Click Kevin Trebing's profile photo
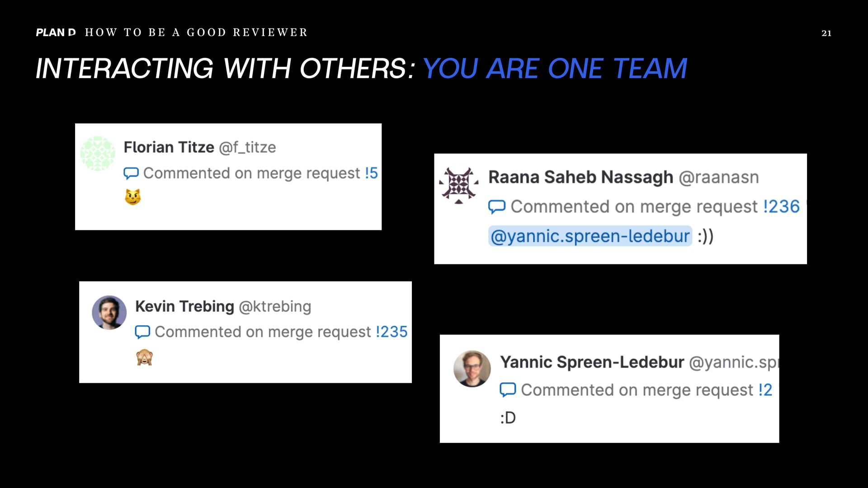 coord(109,312)
